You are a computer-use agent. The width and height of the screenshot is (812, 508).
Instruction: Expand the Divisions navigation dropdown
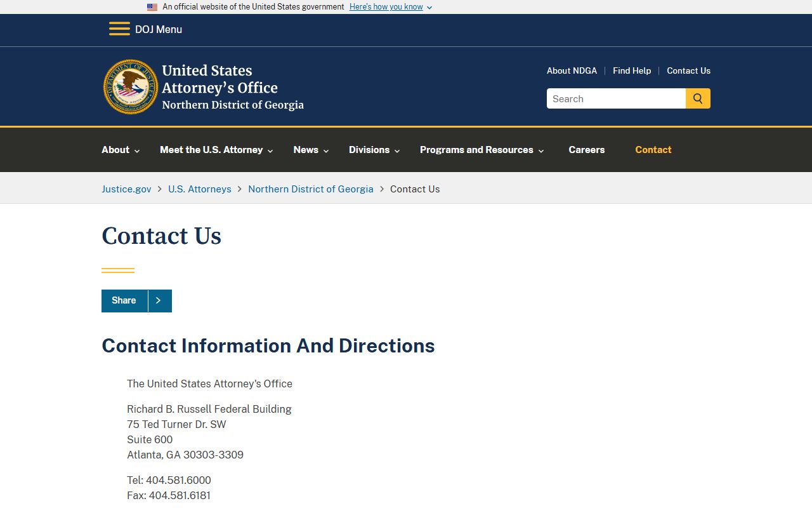pos(374,150)
